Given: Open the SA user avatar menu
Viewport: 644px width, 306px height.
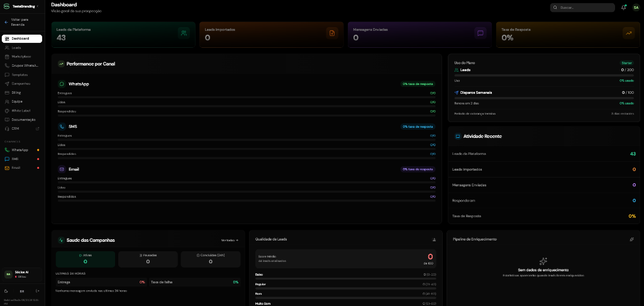Looking at the screenshot, I should [x=635, y=8].
